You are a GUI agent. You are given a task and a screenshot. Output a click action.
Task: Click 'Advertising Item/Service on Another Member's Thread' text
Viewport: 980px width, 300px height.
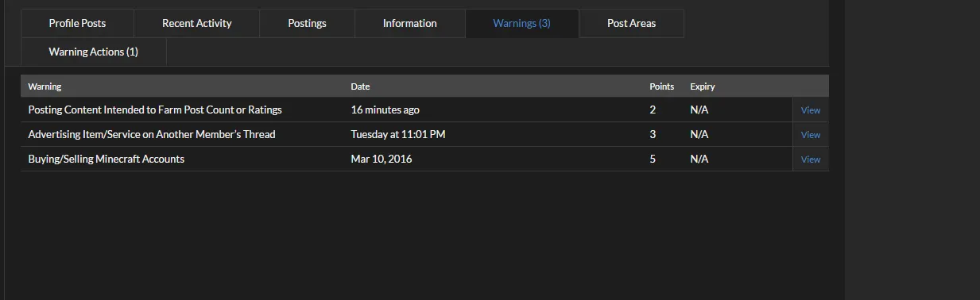pos(152,134)
